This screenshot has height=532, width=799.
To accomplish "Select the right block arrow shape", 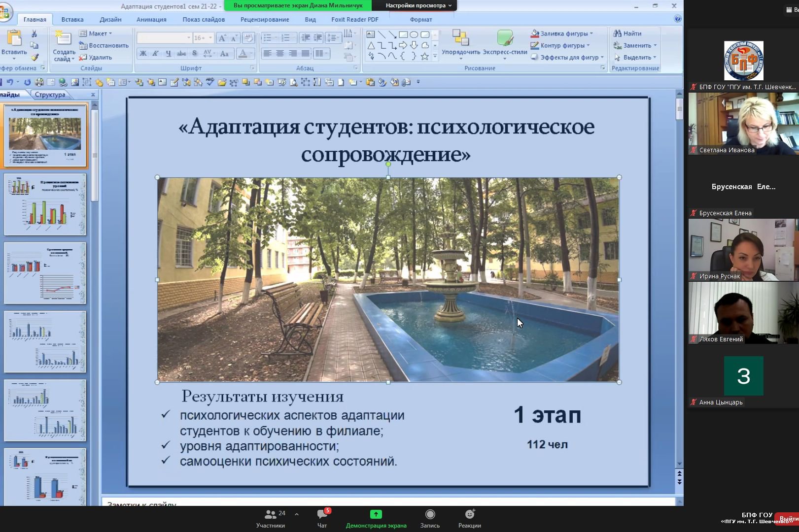I will click(x=403, y=45).
